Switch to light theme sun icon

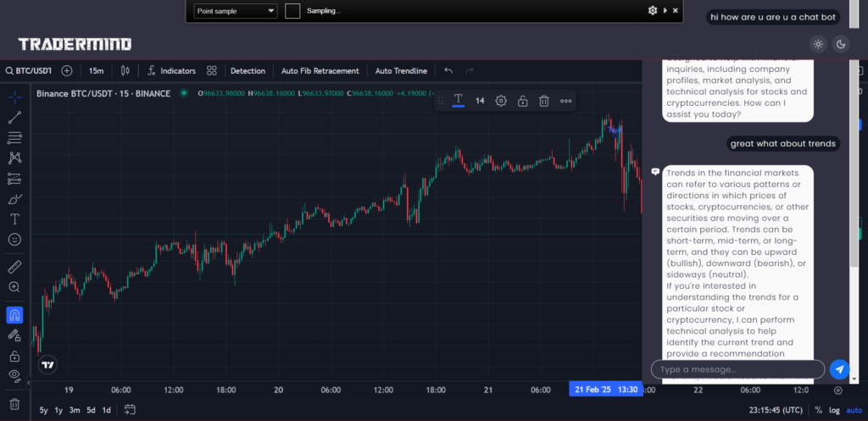click(x=819, y=44)
